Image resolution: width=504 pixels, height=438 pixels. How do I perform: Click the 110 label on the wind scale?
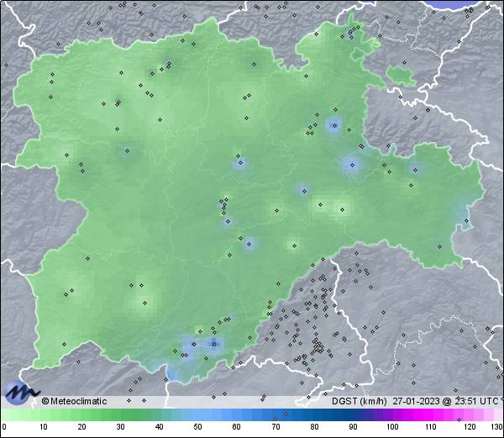pos(431,427)
